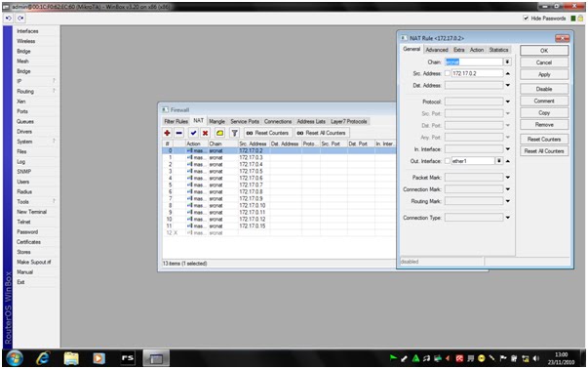Expand the Routing Mark field
Screen dimensions: 588x369
tap(508, 201)
